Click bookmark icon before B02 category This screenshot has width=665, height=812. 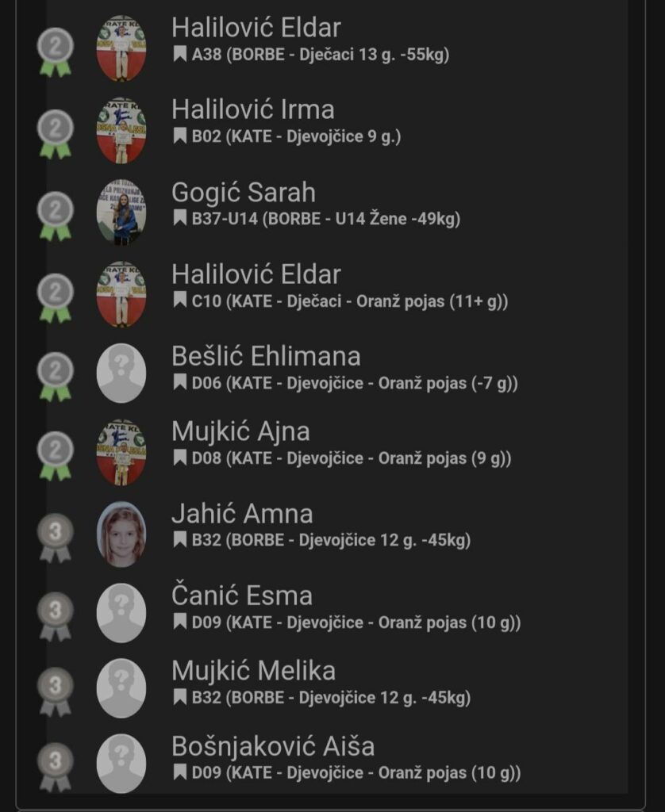[180, 136]
